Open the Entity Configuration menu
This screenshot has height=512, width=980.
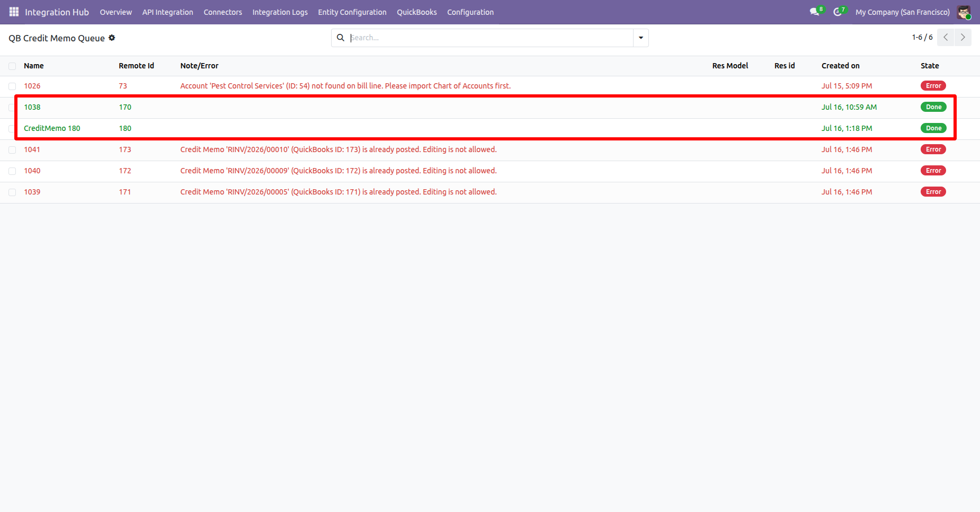point(352,12)
